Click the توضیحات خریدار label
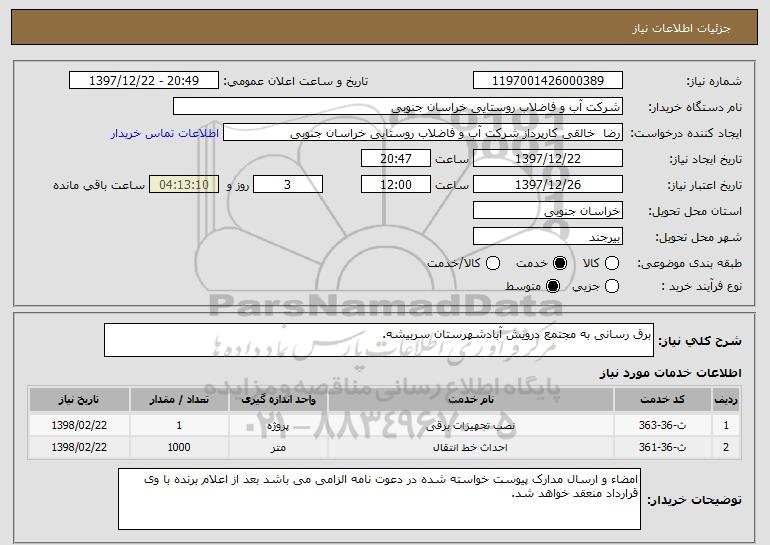The width and height of the screenshot is (770, 545). tap(695, 500)
